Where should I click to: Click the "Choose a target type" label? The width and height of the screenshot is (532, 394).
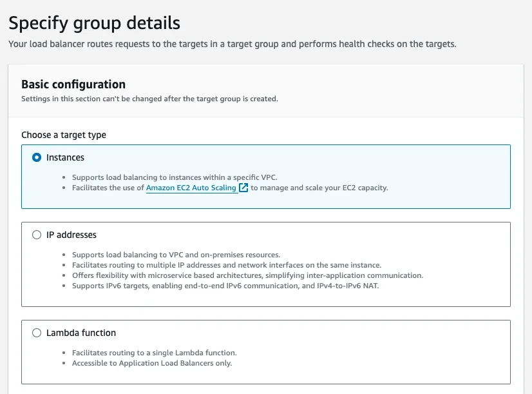click(x=64, y=135)
